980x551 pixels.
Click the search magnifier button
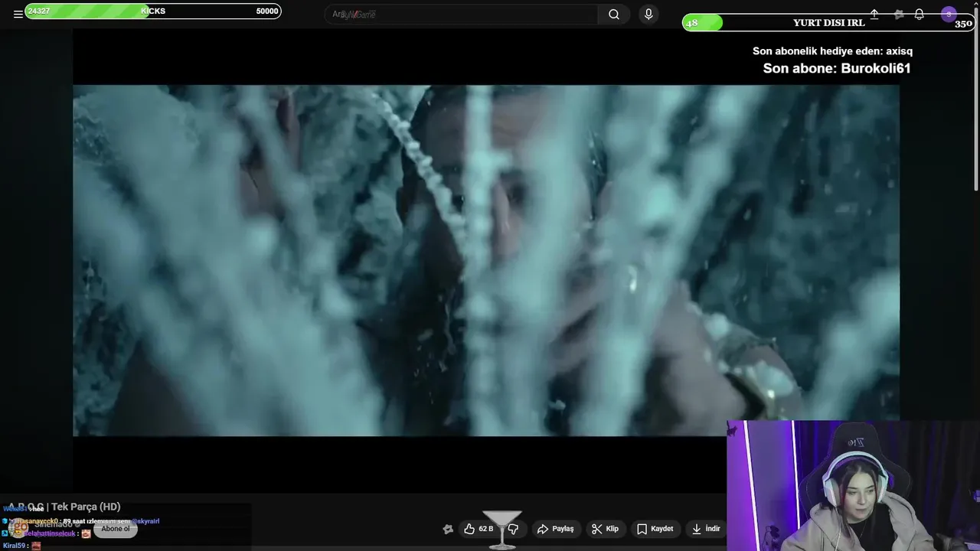[614, 15]
